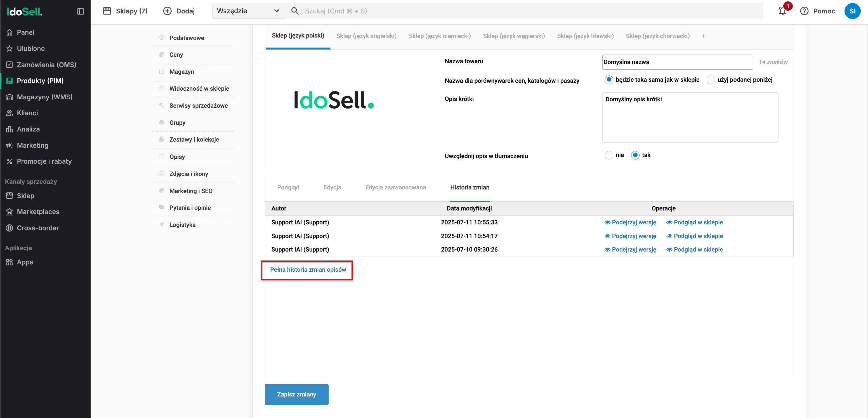Click the Marketing megaphone icon
The height and width of the screenshot is (418, 868).
(x=10, y=145)
